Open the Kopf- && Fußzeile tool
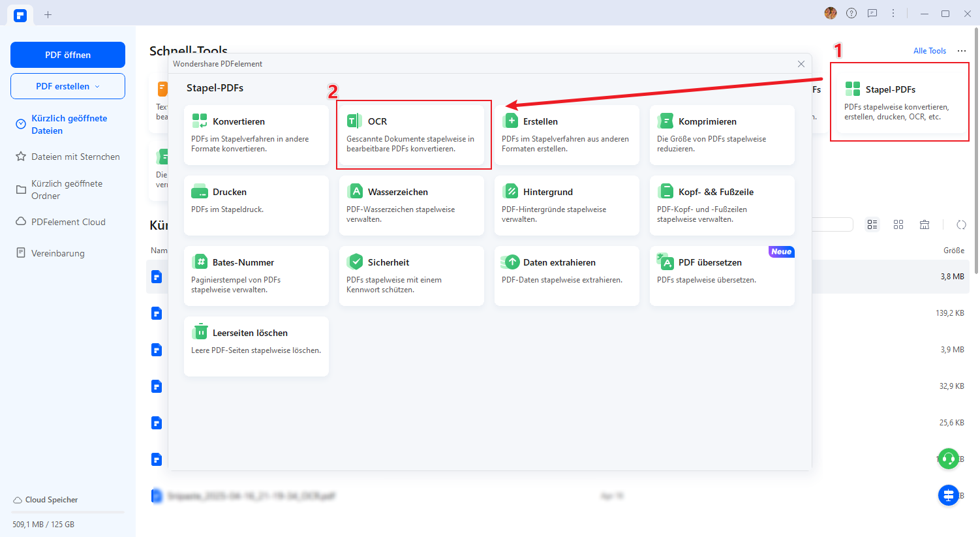Screen dimensions: 980x537 [x=722, y=206]
